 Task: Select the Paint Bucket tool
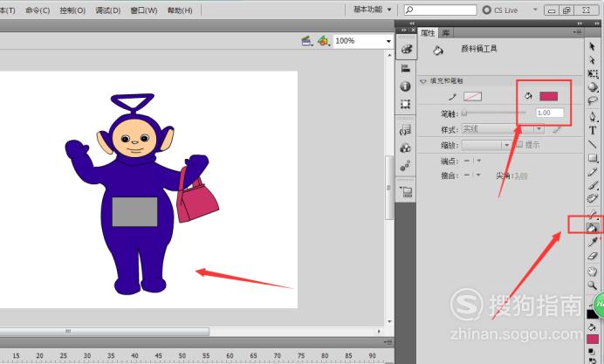pyautogui.click(x=593, y=228)
